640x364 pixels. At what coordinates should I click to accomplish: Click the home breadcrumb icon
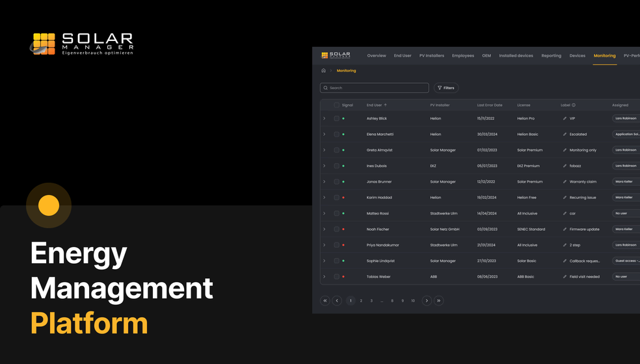[324, 71]
